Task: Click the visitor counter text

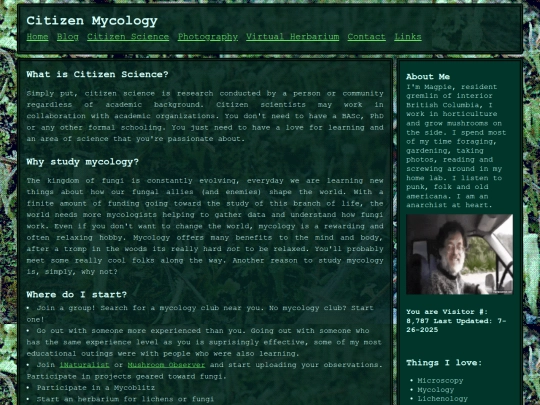Action: click(x=456, y=321)
